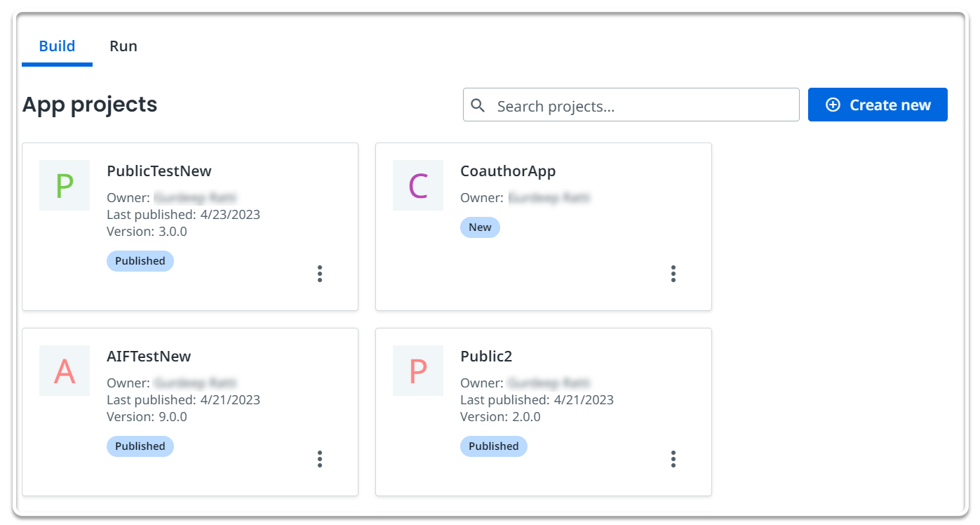Focus the Search projects input field

[642, 106]
